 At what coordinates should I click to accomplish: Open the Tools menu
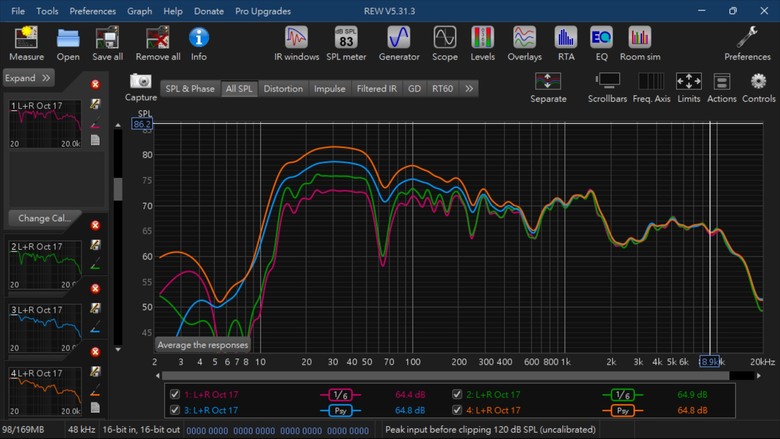tap(47, 11)
